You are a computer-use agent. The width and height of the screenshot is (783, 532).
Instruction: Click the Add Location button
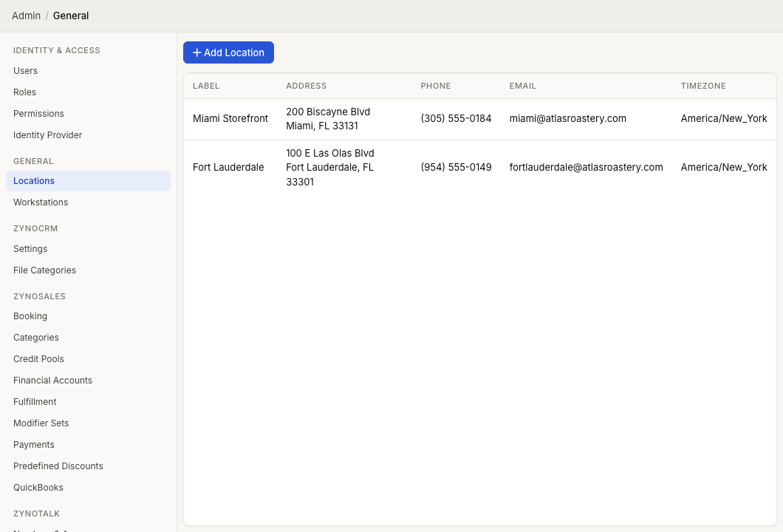point(228,52)
